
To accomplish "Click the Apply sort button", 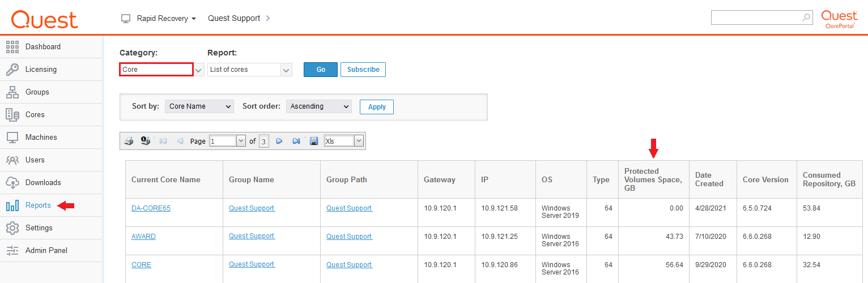I will tap(377, 106).
